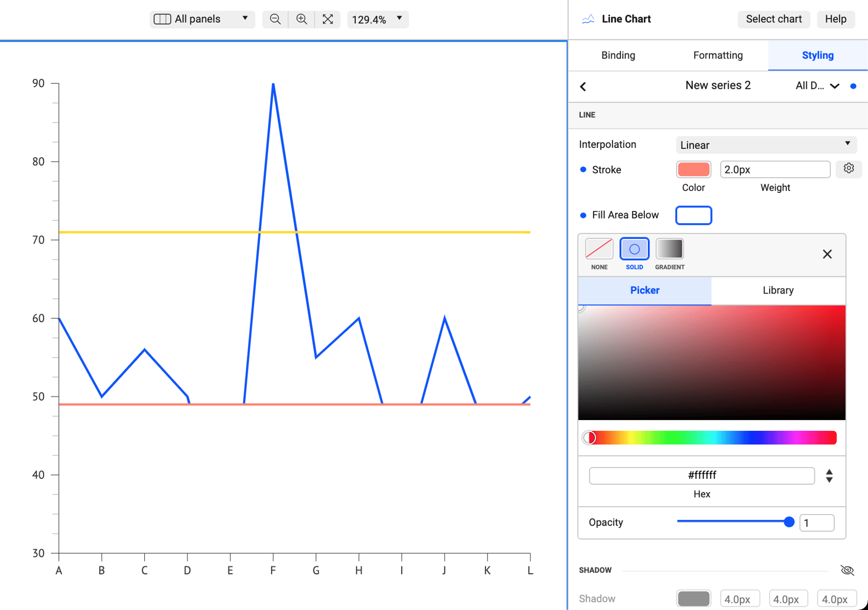
Task: Open the Library tab in color panel
Action: 778,290
